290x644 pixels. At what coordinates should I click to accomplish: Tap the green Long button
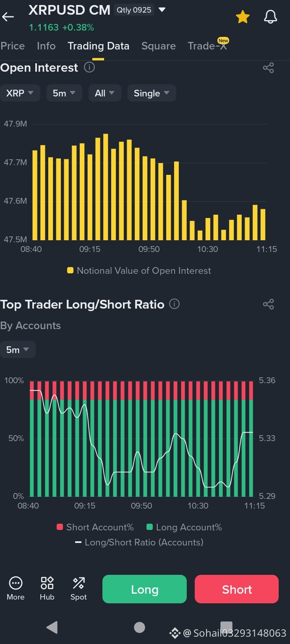[x=144, y=589]
